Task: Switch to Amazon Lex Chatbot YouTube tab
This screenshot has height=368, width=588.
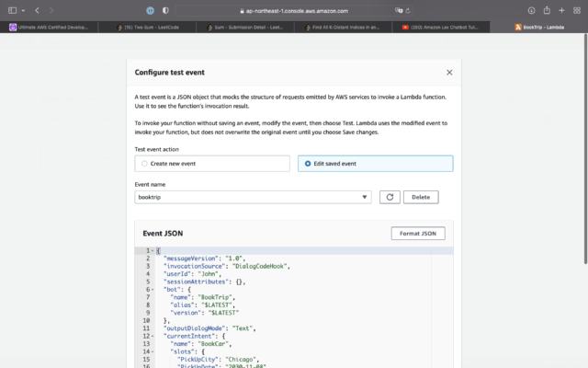Action: point(441,27)
